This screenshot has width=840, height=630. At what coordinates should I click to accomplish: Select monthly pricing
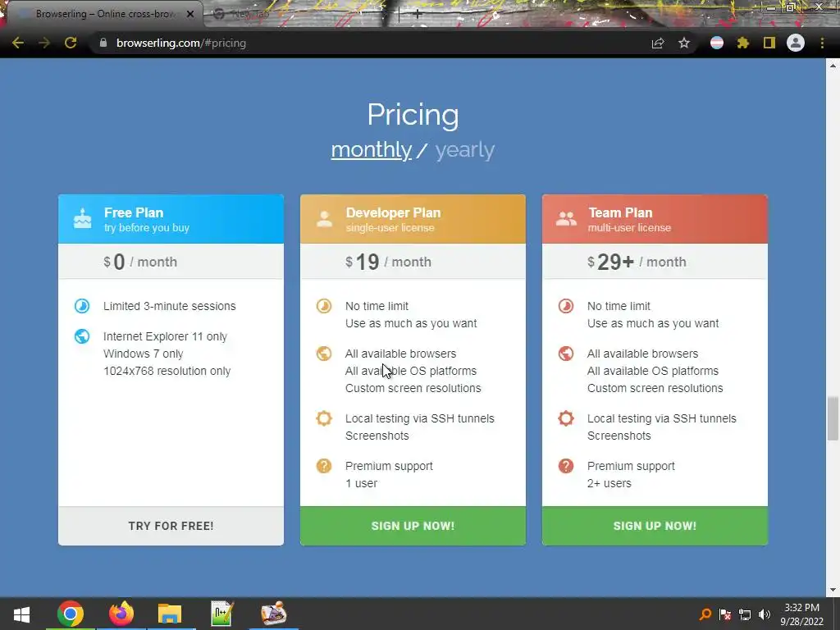pyautogui.click(x=372, y=149)
